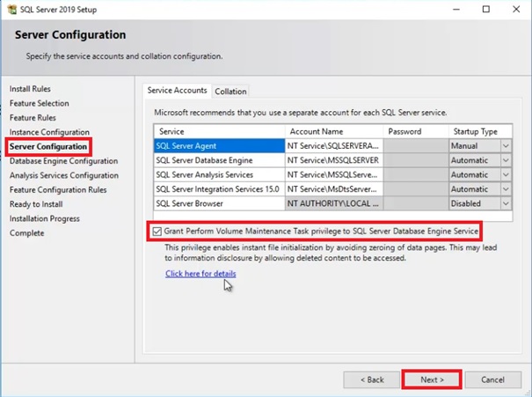
Task: Switch to the Collation tab
Action: click(x=230, y=92)
